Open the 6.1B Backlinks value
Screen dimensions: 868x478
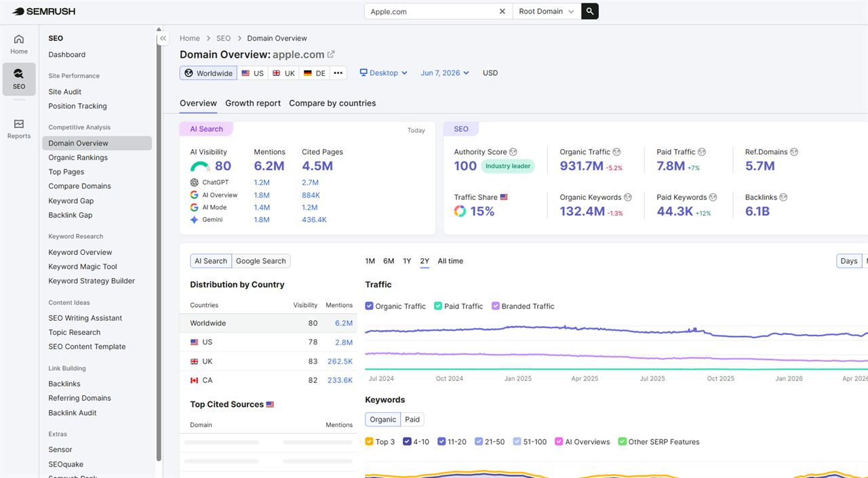(757, 212)
